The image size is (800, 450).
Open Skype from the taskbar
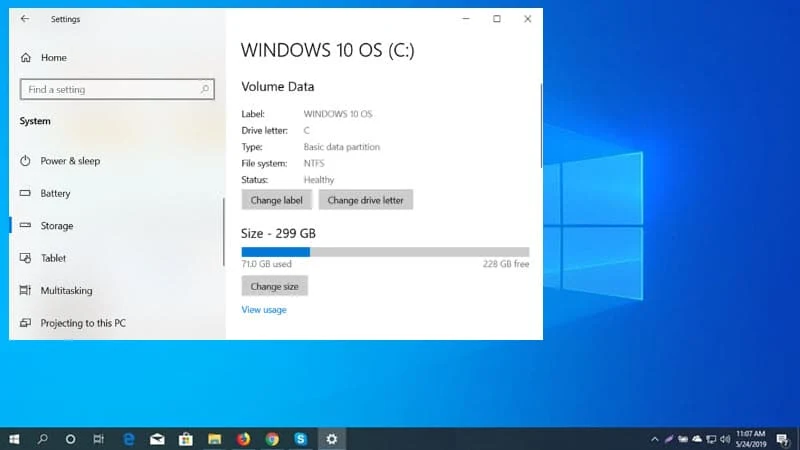[x=301, y=439]
